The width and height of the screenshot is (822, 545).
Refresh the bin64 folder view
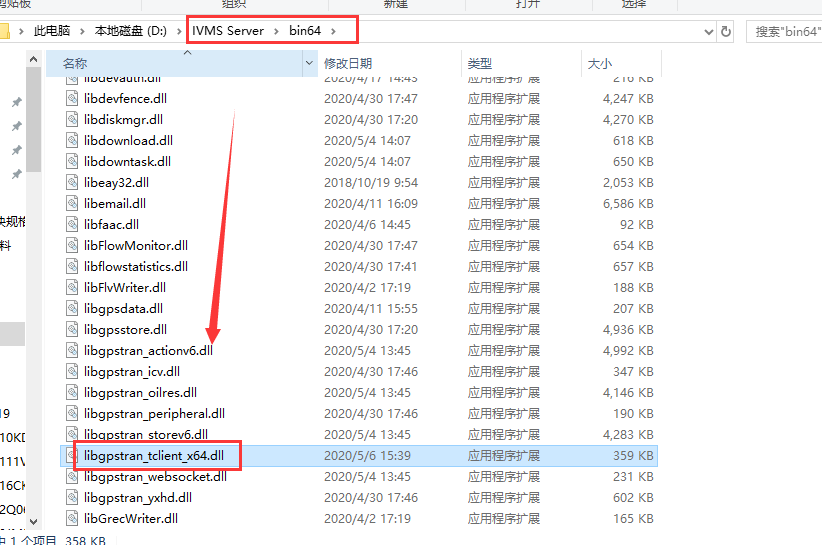click(x=726, y=31)
